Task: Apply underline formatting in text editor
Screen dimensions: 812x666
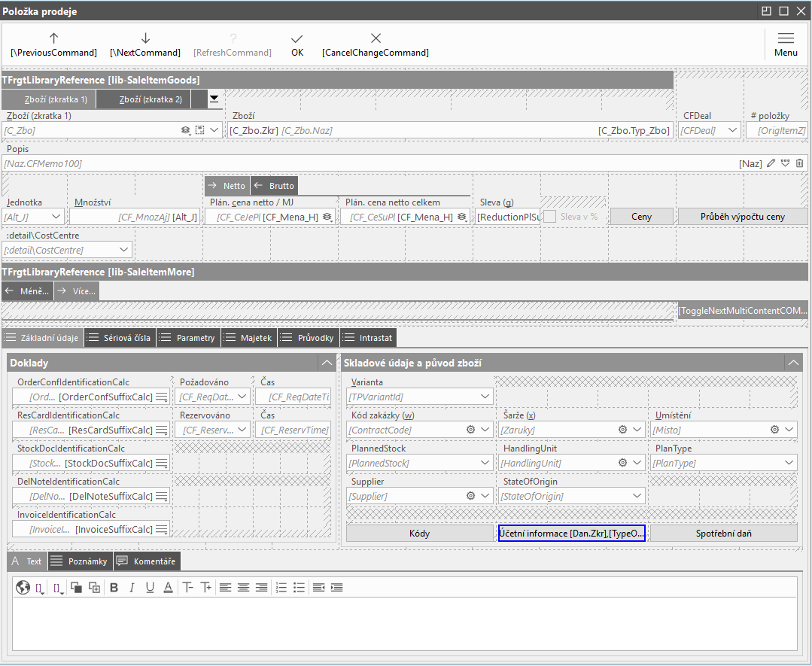Action: coord(150,588)
